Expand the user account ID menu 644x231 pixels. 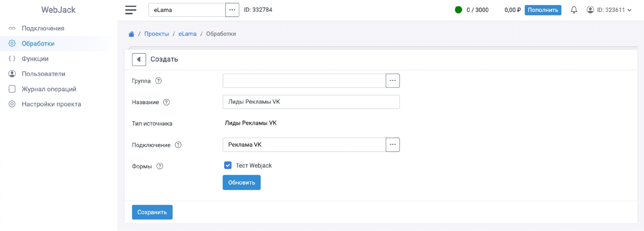609,10
